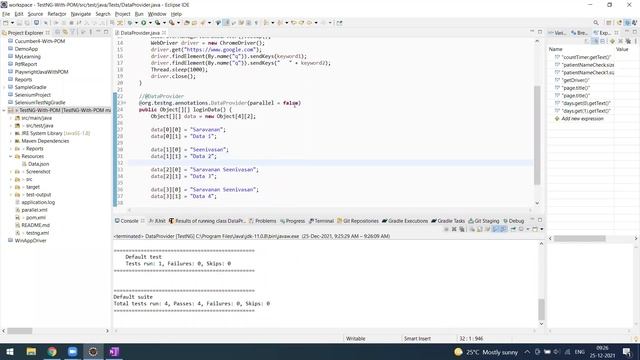Open the Gradle Tasks tab
640x360 pixels.
tap(448, 221)
